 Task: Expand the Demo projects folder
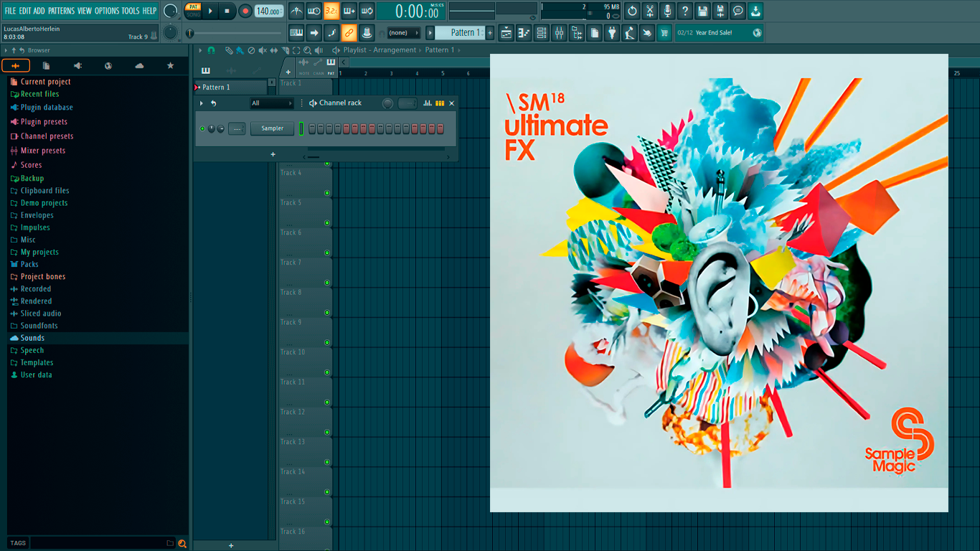coord(44,203)
